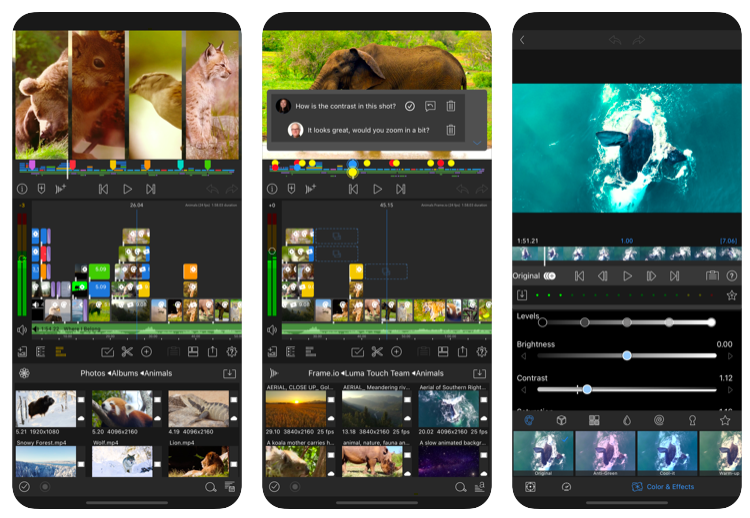Viewport: 750px width, 518px height.
Task: Open the Photos source icon in left library
Action: (25, 373)
